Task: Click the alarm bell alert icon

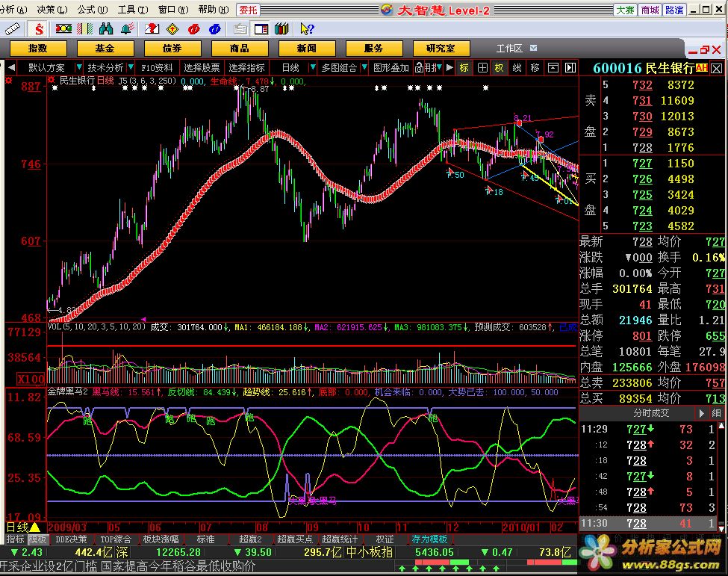Action: pos(127,29)
